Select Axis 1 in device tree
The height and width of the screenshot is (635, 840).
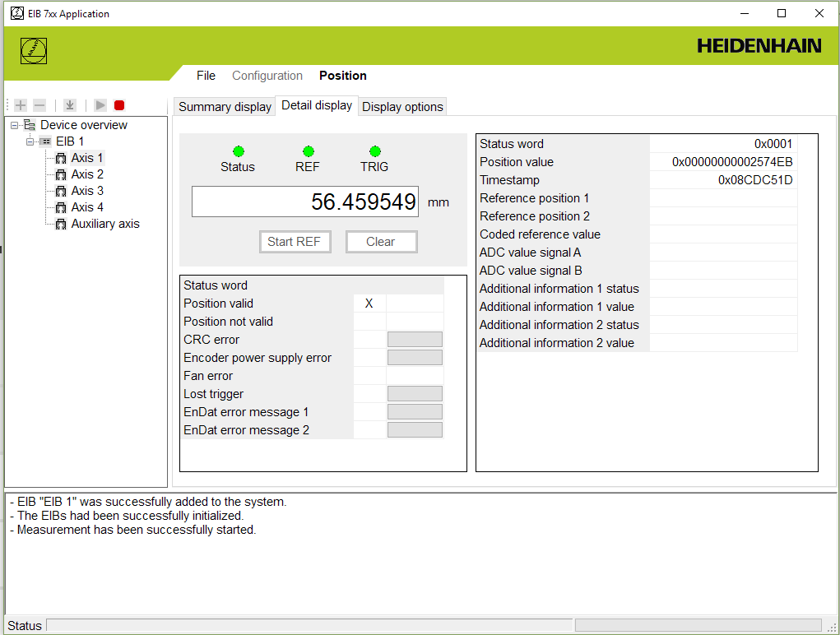[x=86, y=158]
